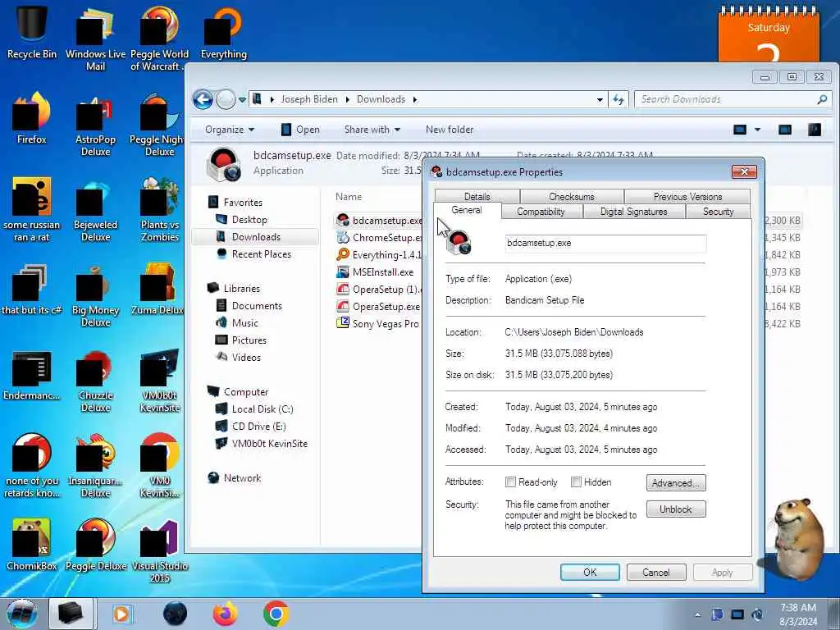Click the Unblock button
The height and width of the screenshot is (630, 840).
[676, 509]
